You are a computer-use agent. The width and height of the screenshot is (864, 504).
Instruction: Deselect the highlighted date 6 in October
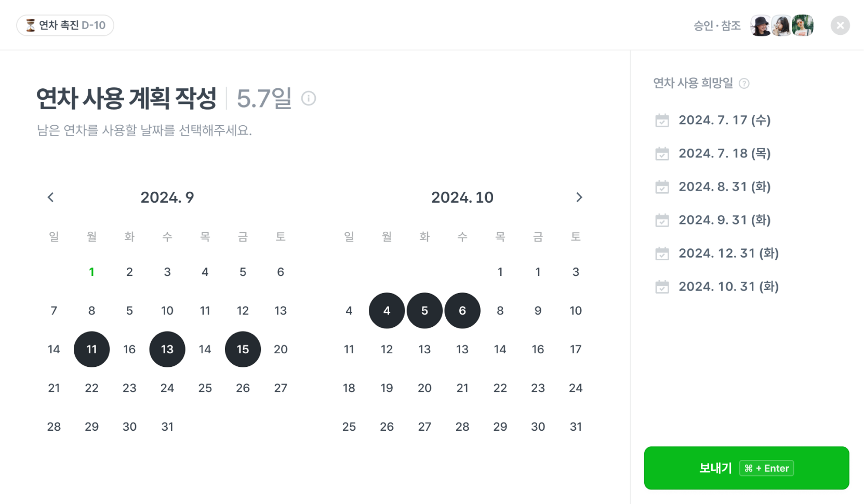tap(462, 311)
